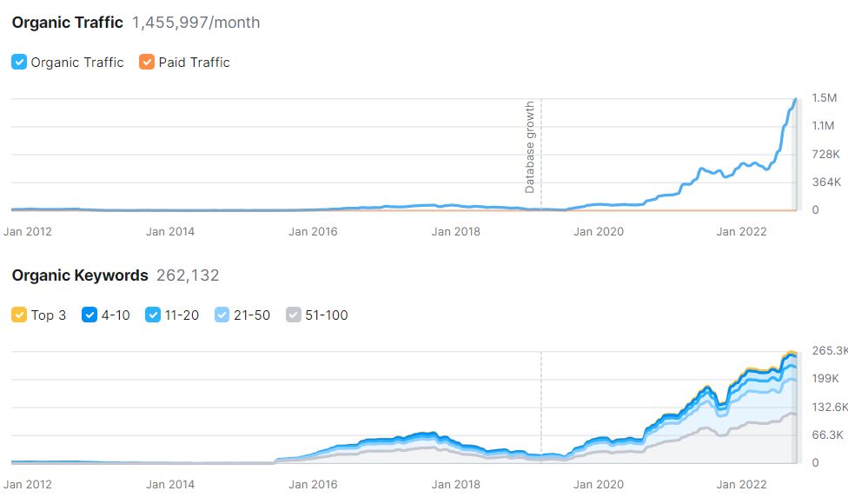Click the Organic Traffic heading
Image resolution: width=848 pixels, height=504 pixels.
[x=68, y=23]
